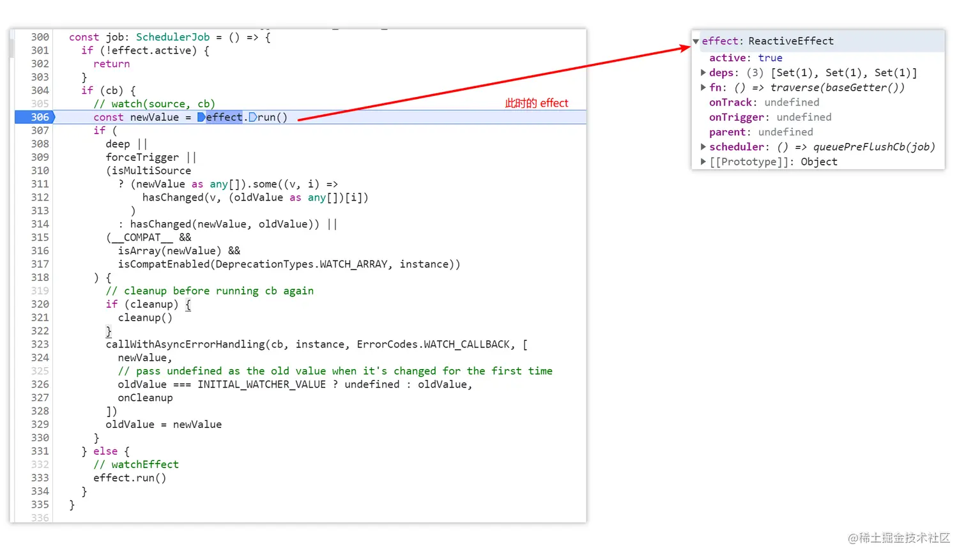This screenshot has height=560, width=966.
Task: Click 'if (!effect.active) {' code line
Action: [x=145, y=50]
